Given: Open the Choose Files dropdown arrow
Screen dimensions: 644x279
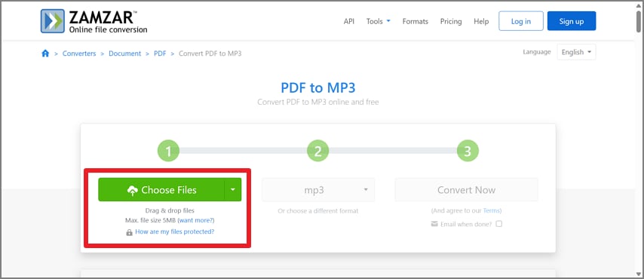Looking at the screenshot, I should pos(233,190).
